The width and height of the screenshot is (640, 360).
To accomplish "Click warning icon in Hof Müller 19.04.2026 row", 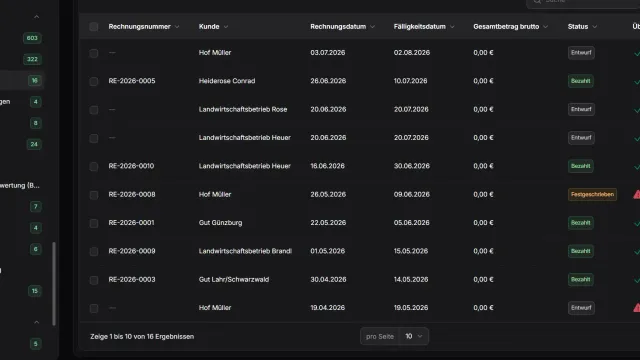I will click(x=636, y=308).
